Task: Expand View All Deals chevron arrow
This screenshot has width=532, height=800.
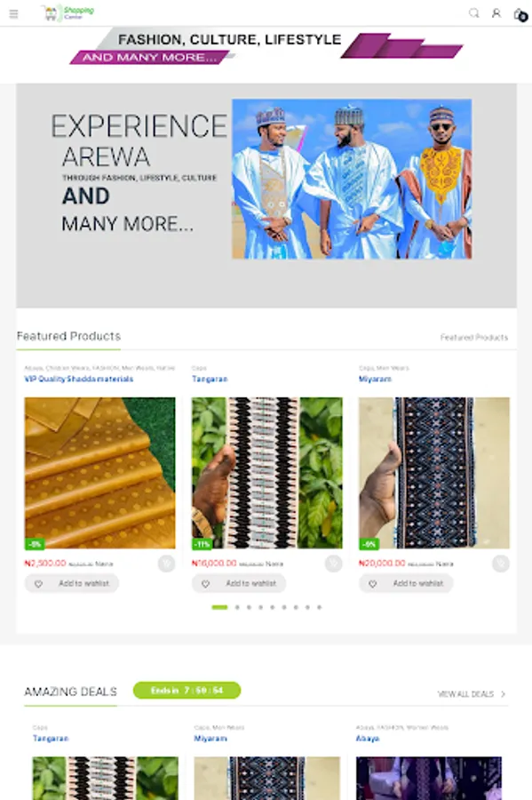Action: coord(503,694)
